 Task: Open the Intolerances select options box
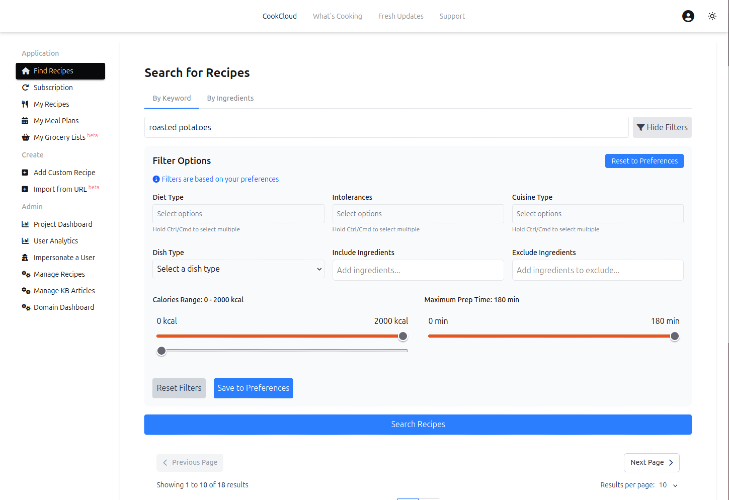(418, 214)
